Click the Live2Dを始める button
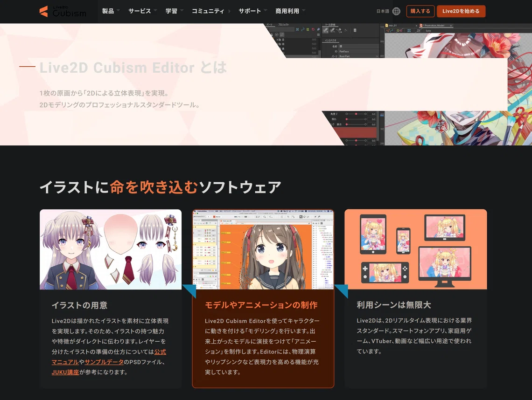 [x=461, y=11]
